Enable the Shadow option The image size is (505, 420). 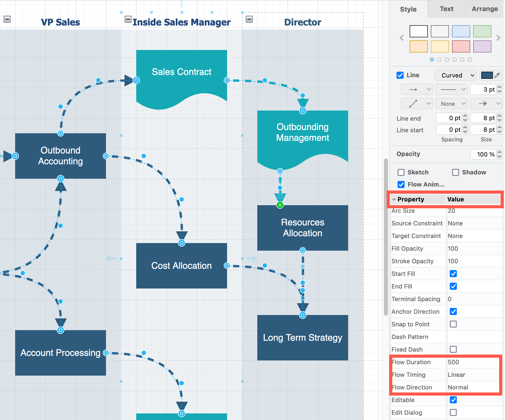[456, 172]
